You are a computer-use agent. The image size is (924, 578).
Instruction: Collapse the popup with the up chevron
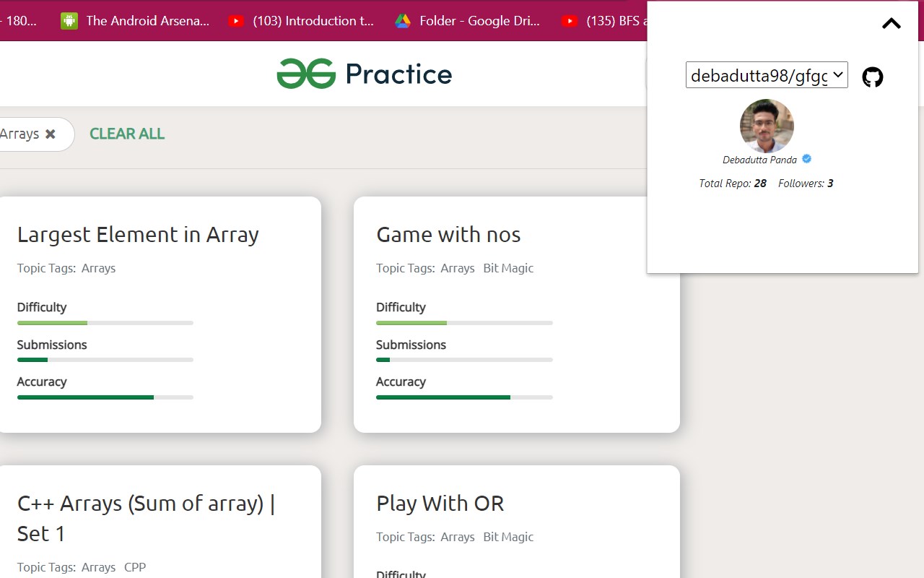[x=892, y=24]
